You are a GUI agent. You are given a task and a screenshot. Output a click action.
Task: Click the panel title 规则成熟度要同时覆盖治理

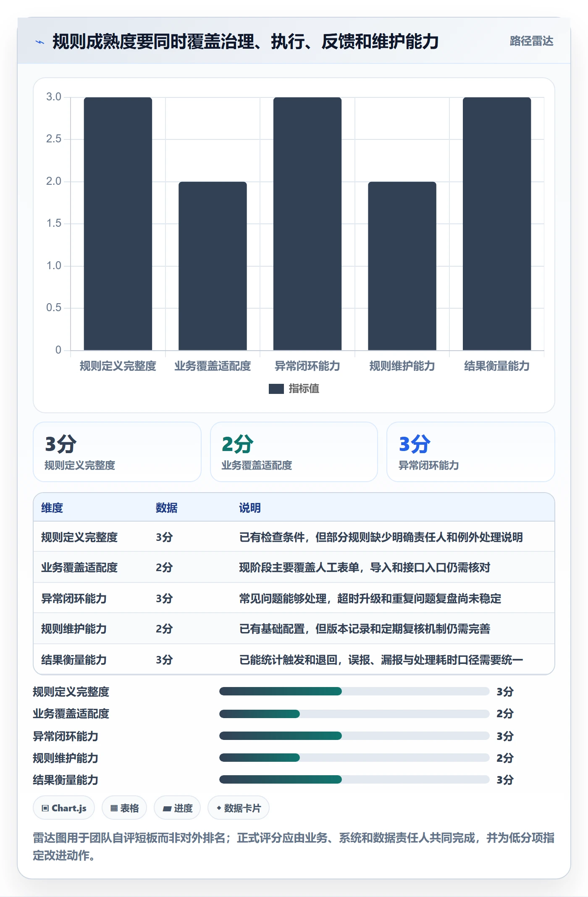[245, 42]
